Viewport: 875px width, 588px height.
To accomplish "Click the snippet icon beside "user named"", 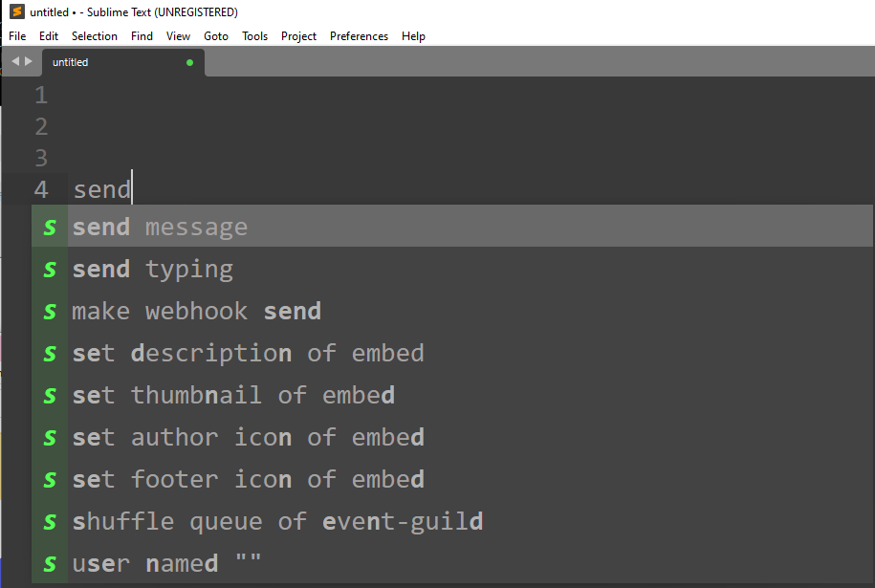I will (x=50, y=563).
